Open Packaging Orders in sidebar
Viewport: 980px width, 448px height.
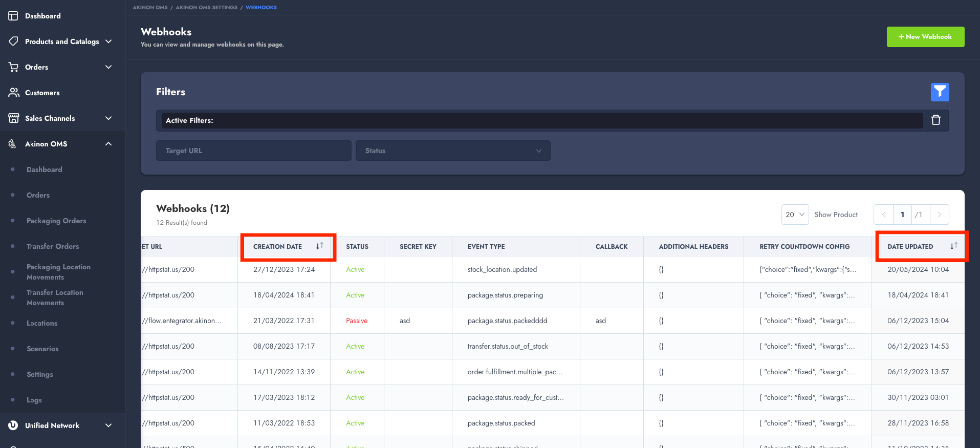56,221
